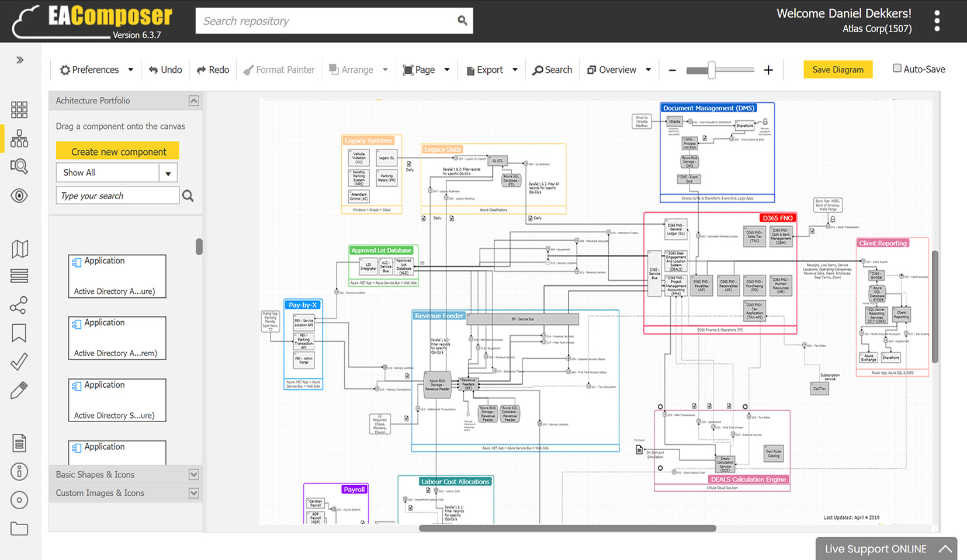The width and height of the screenshot is (967, 560).
Task: Collapse the Achitecture Portfolio panel
Action: [x=194, y=100]
